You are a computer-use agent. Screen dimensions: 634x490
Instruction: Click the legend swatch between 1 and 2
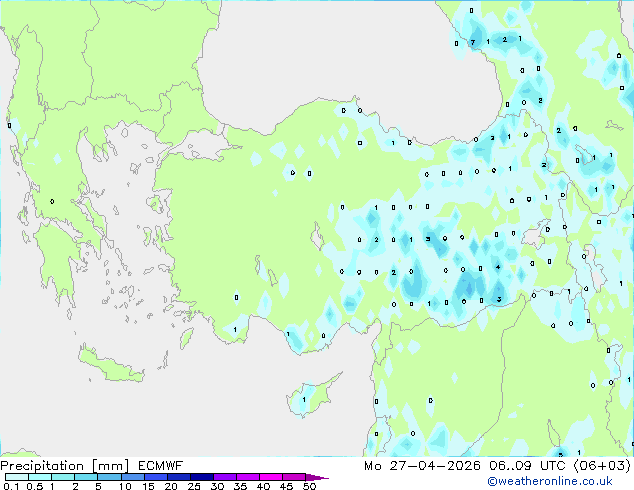point(63,477)
